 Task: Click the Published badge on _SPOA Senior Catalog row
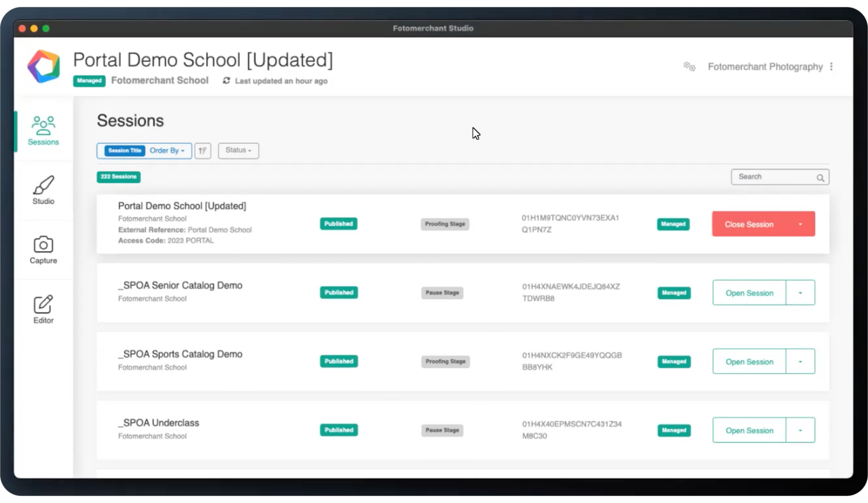point(339,292)
